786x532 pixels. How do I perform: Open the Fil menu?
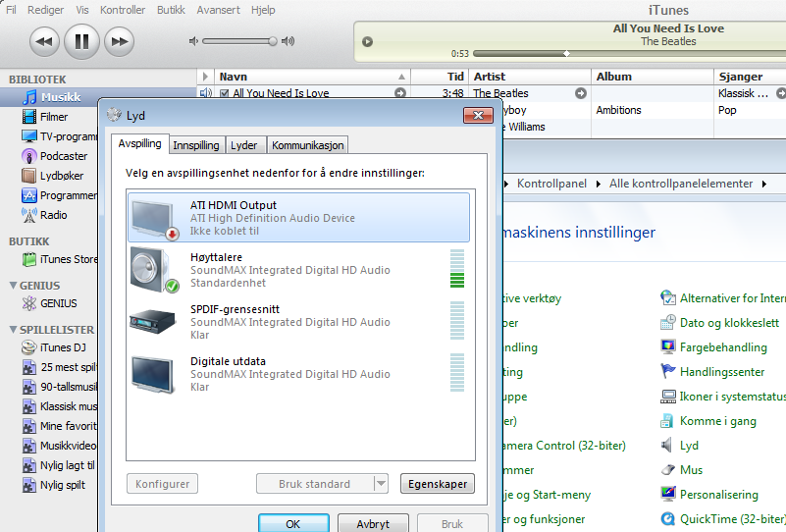pos(11,10)
